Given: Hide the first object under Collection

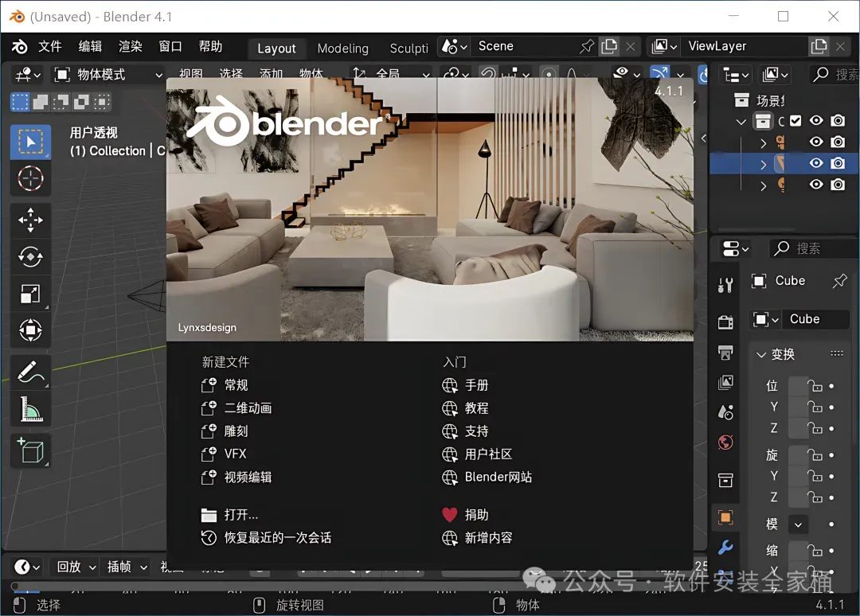Looking at the screenshot, I should pos(817,142).
